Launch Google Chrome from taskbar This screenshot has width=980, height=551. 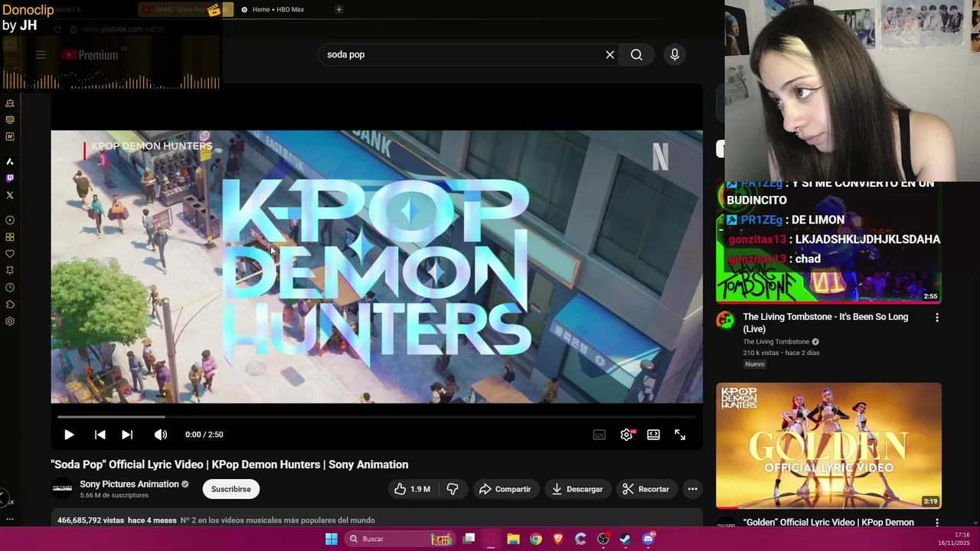pyautogui.click(x=536, y=539)
